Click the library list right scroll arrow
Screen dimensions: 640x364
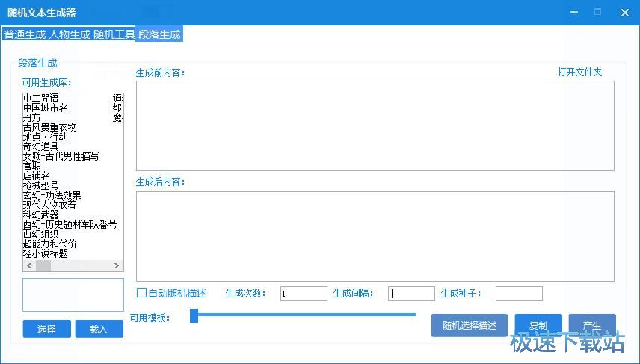pos(117,265)
